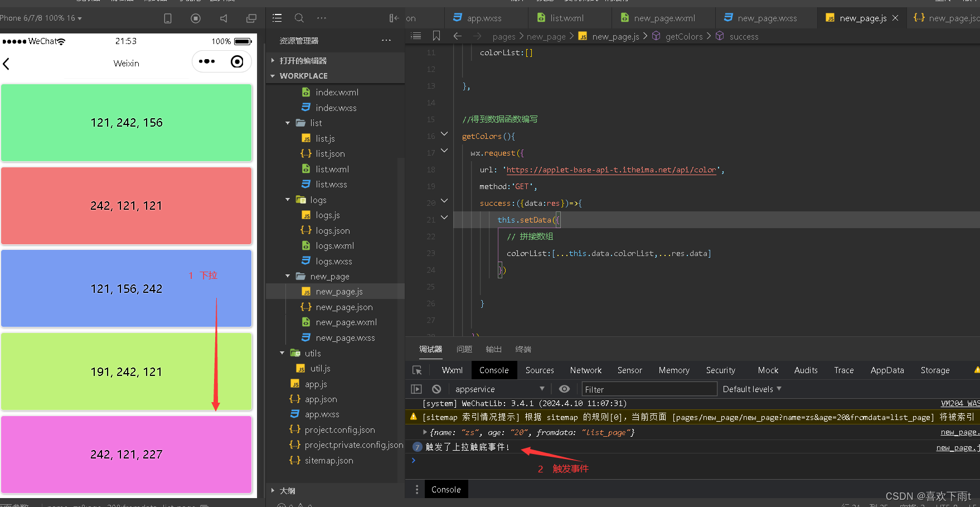The width and height of the screenshot is (980, 507).
Task: Collapse the utils folder
Action: 282,353
